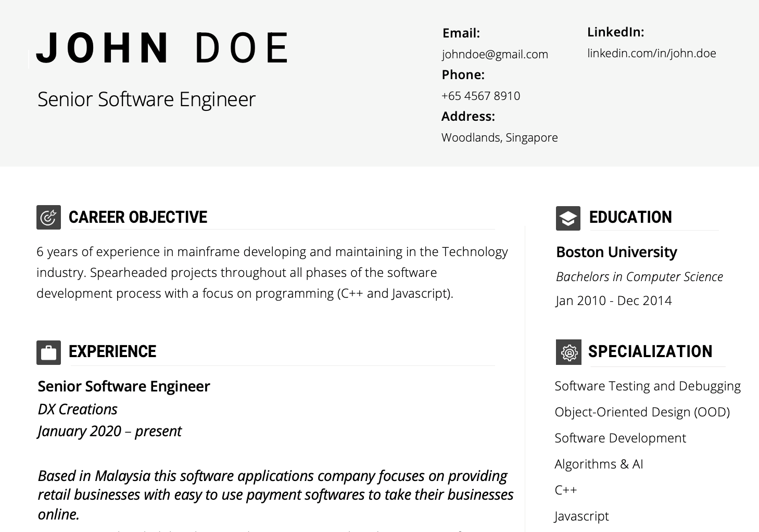Click the phone number +65 4567 8910
This screenshot has height=532, width=759.
coord(480,96)
